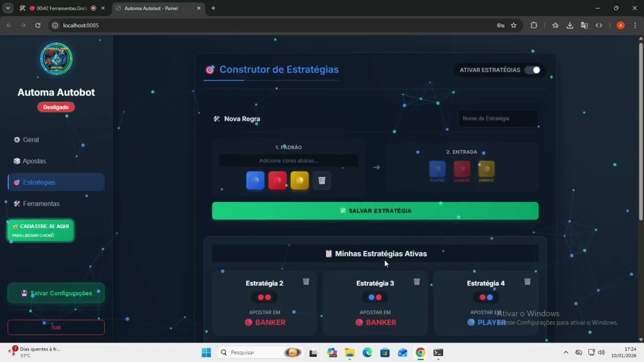Delete Estratégia 2 using its trash icon
The image size is (644, 362).
click(306, 282)
